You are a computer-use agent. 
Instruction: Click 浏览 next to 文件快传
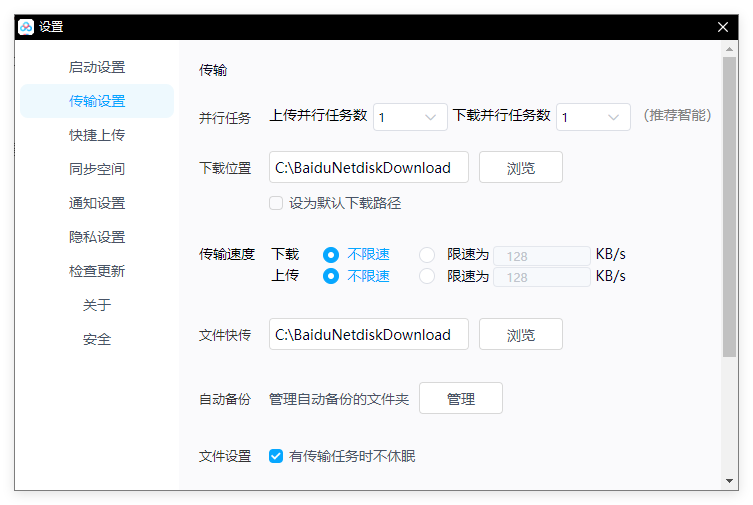521,334
